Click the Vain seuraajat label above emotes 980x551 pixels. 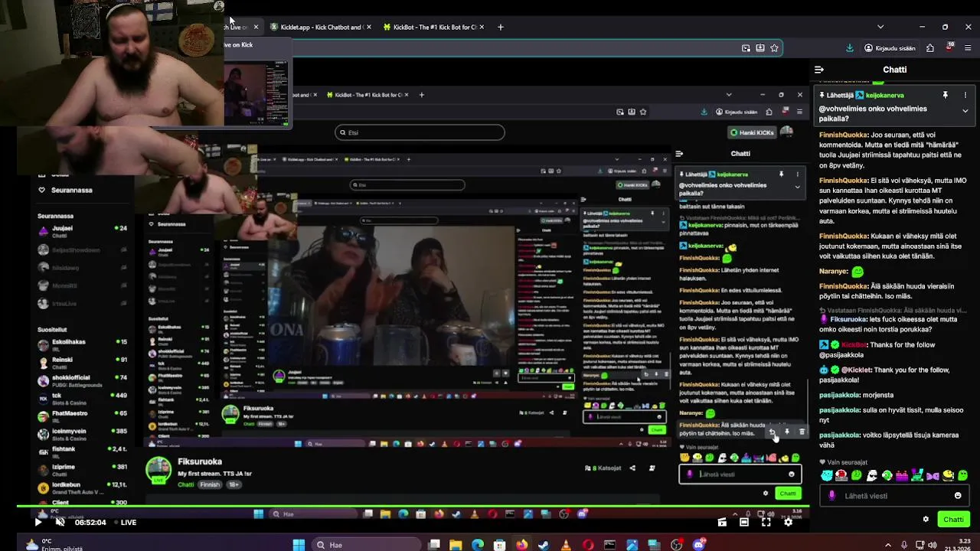coord(848,462)
